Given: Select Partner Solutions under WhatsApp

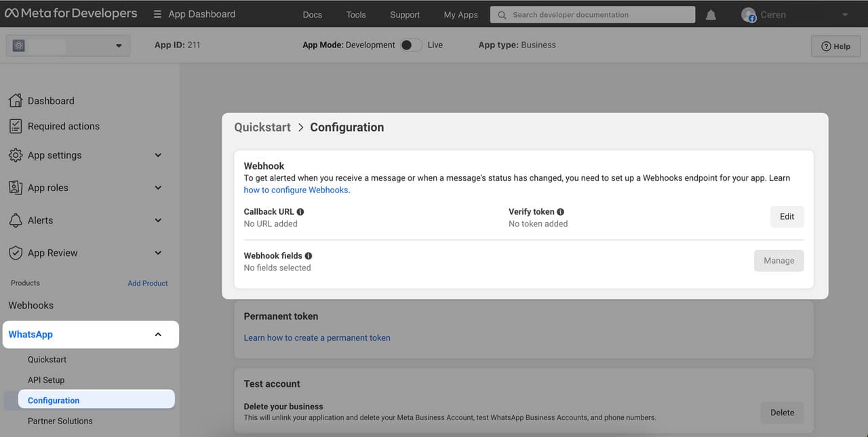Looking at the screenshot, I should point(60,421).
